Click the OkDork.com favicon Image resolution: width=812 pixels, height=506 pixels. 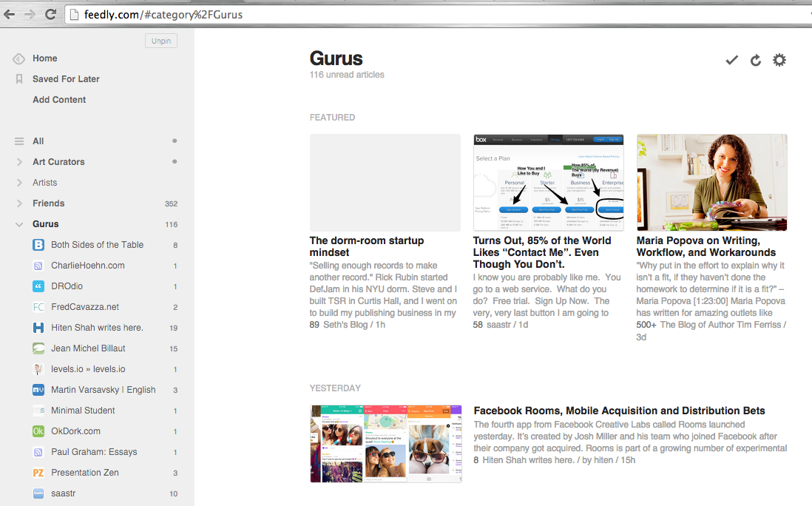click(37, 431)
